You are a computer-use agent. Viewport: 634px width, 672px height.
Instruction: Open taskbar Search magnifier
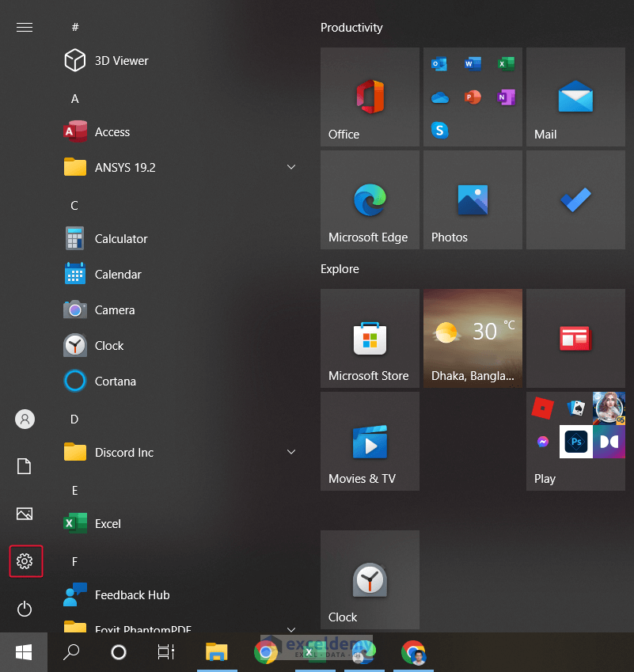tap(71, 652)
